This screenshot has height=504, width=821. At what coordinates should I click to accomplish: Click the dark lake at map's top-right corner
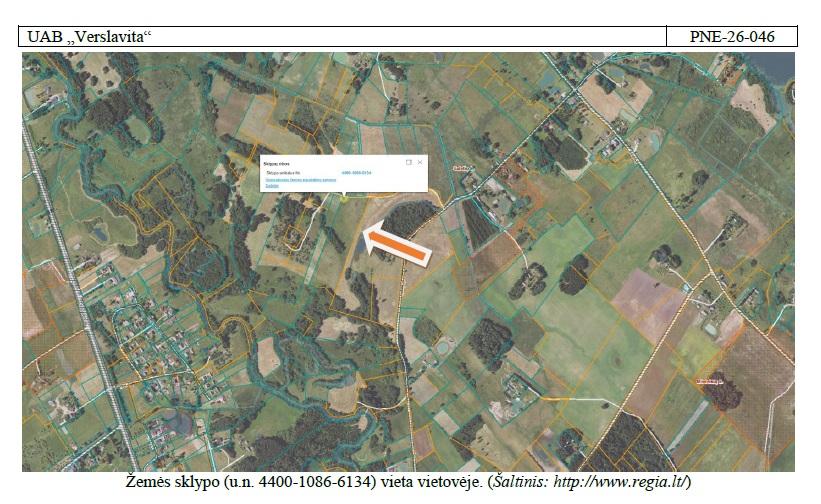(x=772, y=68)
